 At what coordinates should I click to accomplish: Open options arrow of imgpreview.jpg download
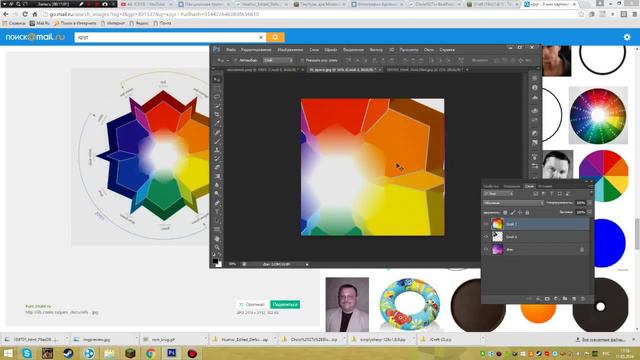pyautogui.click(x=136, y=339)
